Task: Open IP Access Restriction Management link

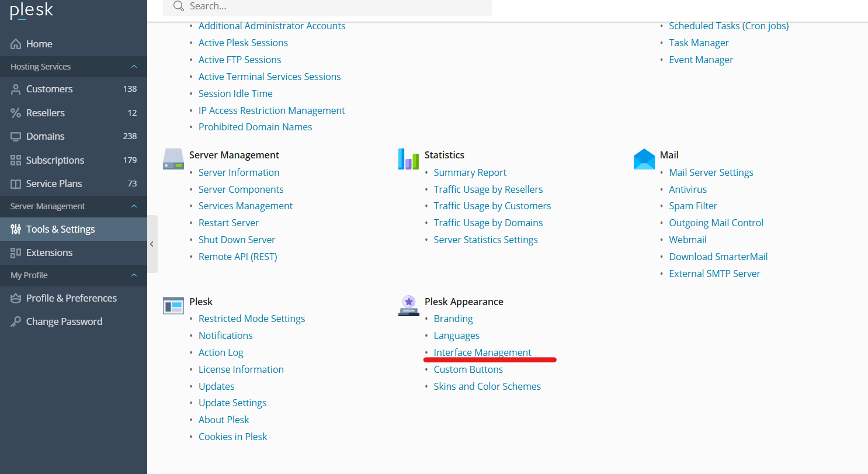Action: click(272, 110)
